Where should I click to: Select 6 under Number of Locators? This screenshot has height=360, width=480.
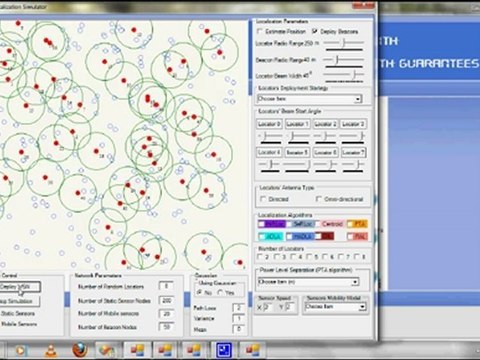325,257
